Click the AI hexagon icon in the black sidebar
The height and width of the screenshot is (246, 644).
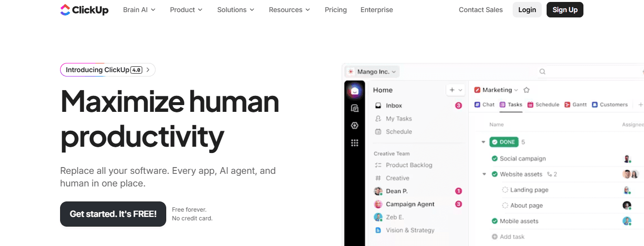click(355, 125)
